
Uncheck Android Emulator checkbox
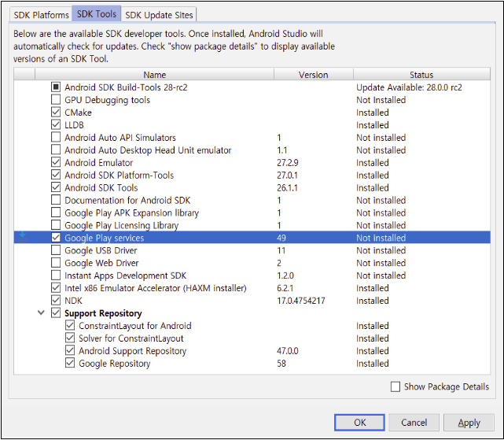click(56, 162)
